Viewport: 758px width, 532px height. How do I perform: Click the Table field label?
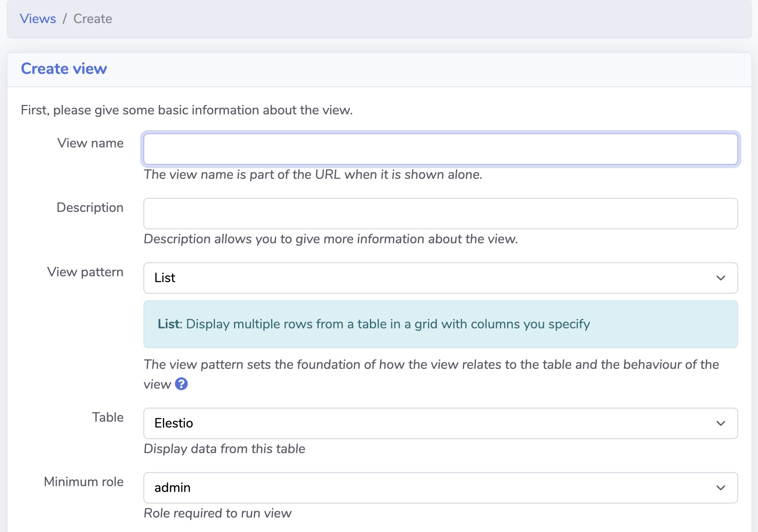click(107, 417)
